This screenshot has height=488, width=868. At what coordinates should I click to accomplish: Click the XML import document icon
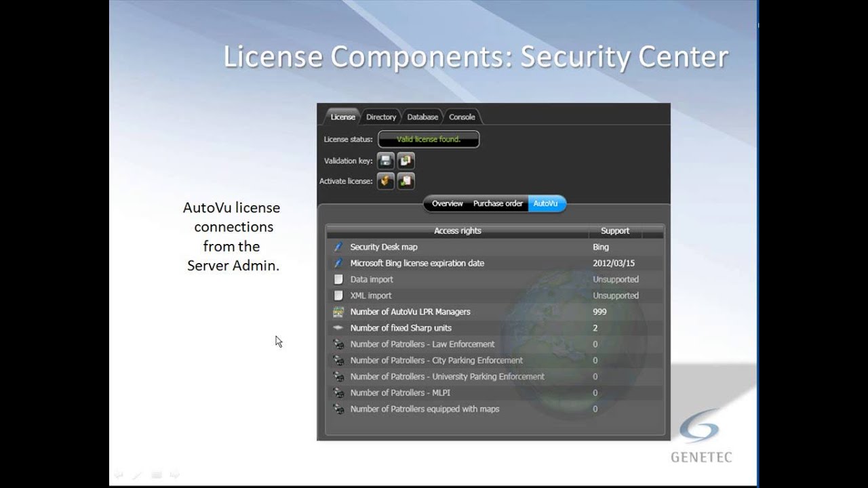(338, 296)
